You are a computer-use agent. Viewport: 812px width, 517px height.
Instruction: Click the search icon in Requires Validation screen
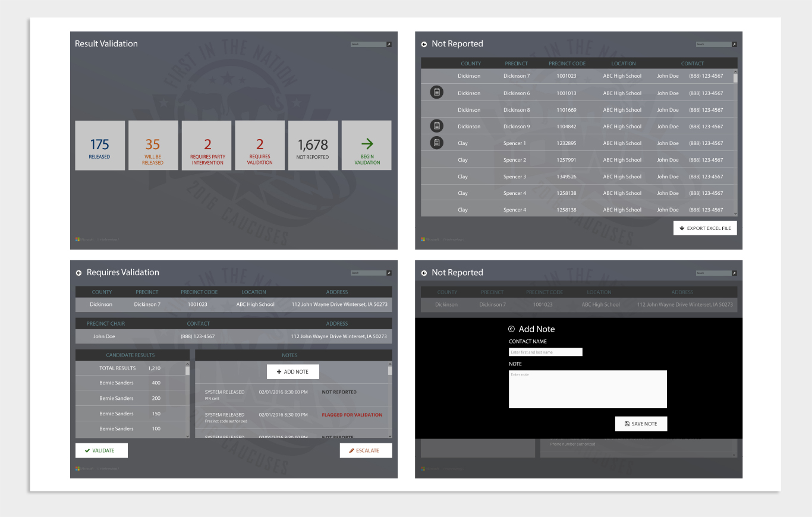[x=389, y=273]
